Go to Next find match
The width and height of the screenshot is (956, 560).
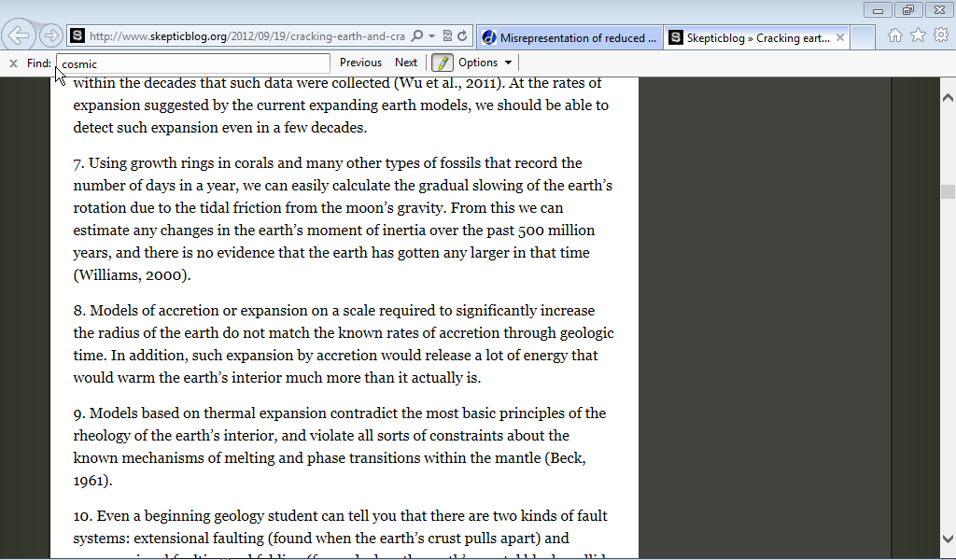406,63
